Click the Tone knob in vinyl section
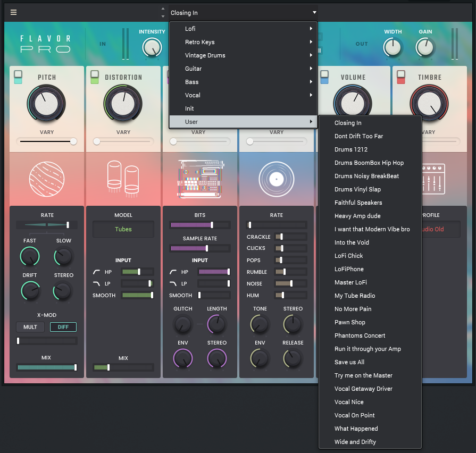This screenshot has width=476, height=453. [x=260, y=324]
